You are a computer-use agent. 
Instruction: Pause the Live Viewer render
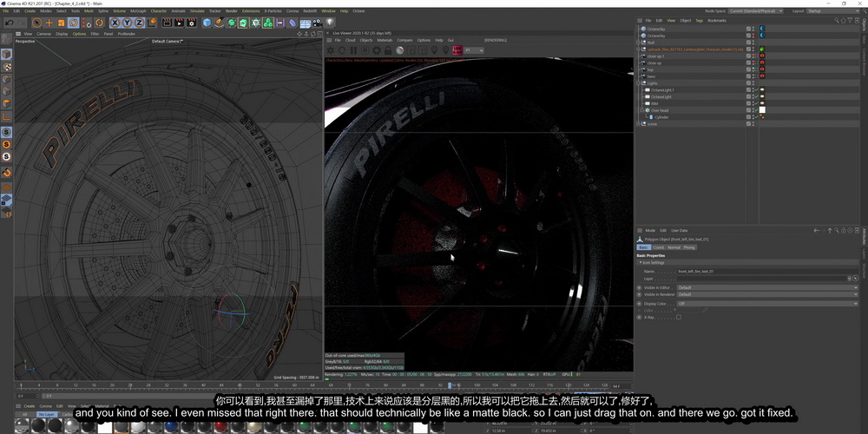tap(354, 50)
